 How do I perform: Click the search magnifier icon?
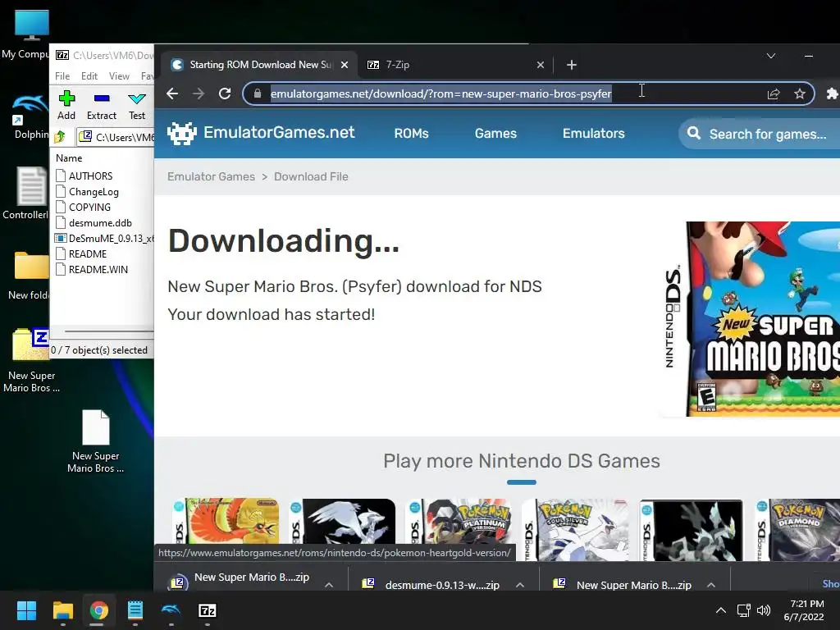[x=694, y=134]
